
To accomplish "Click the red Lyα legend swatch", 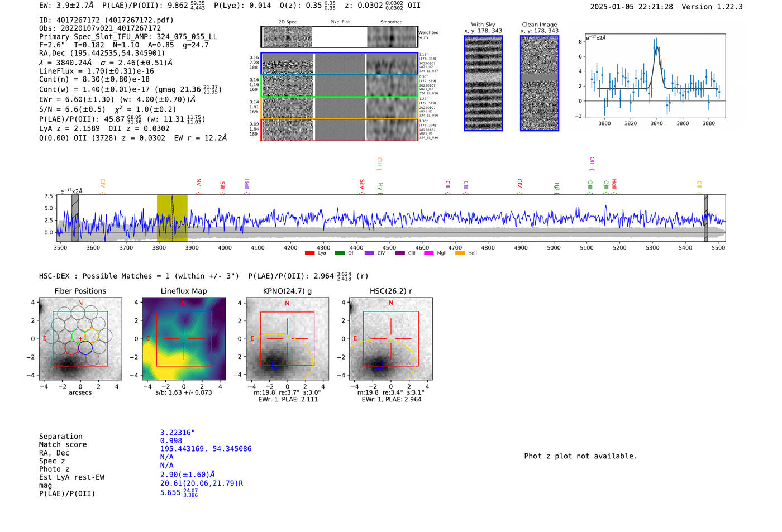I will click(309, 253).
